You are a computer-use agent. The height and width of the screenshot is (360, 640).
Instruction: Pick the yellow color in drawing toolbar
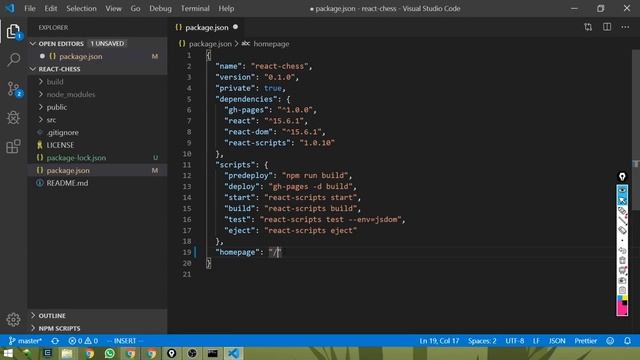click(x=625, y=298)
